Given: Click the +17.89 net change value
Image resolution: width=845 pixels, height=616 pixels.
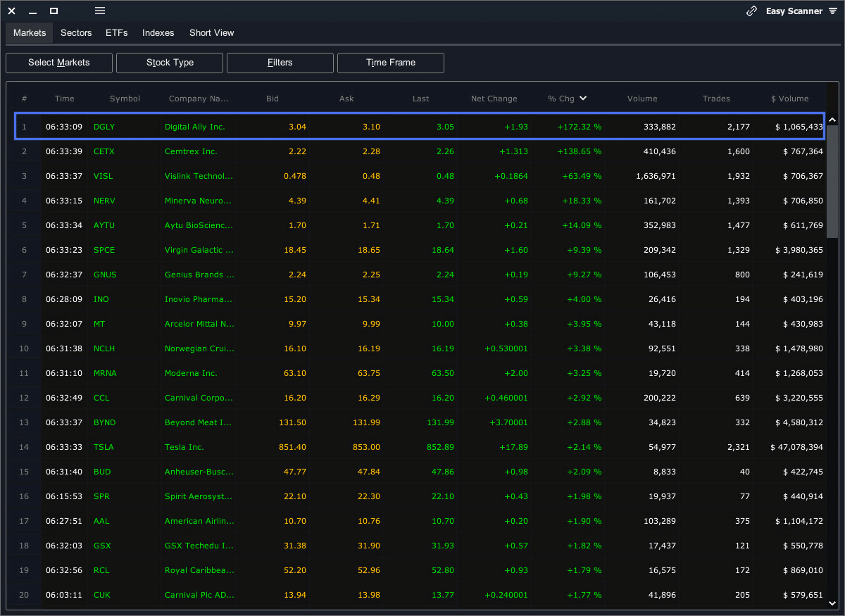Looking at the screenshot, I should tap(513, 447).
